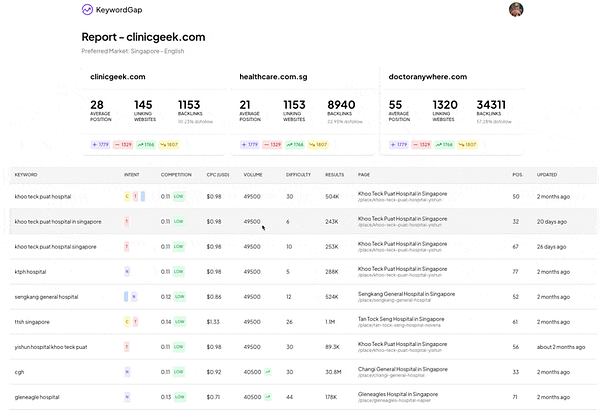Open the user profile avatar

point(516,10)
